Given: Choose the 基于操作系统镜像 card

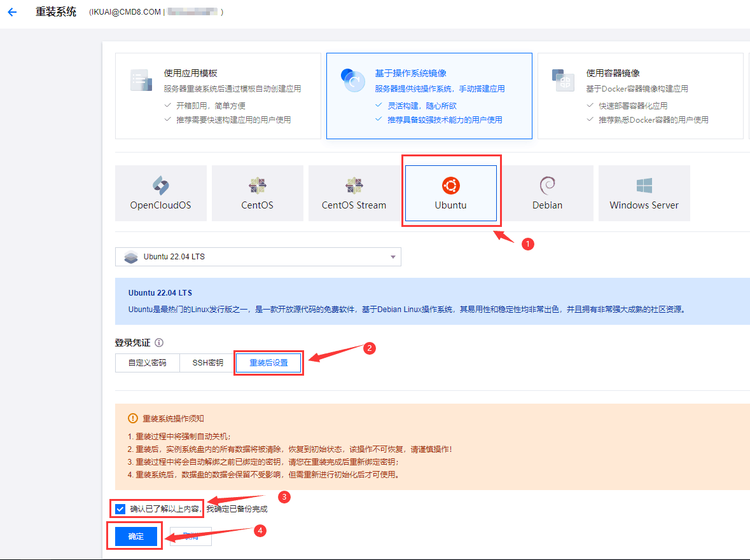Looking at the screenshot, I should (429, 95).
